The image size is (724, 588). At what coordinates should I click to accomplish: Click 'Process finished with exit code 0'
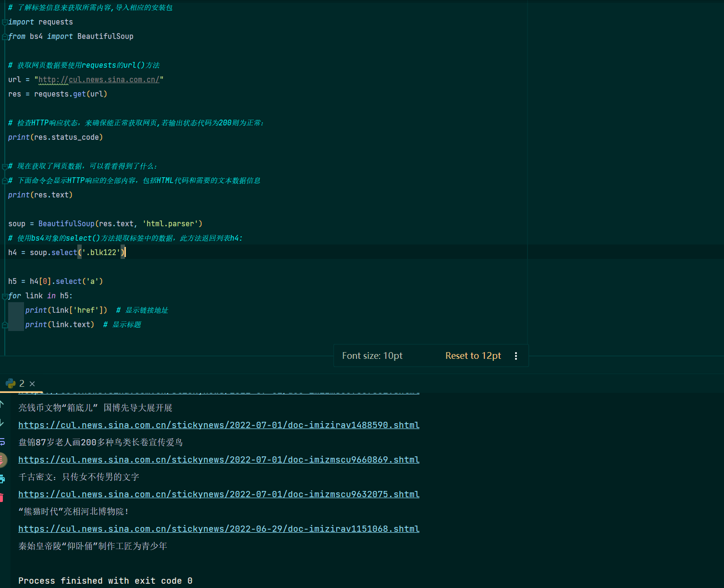(105, 581)
